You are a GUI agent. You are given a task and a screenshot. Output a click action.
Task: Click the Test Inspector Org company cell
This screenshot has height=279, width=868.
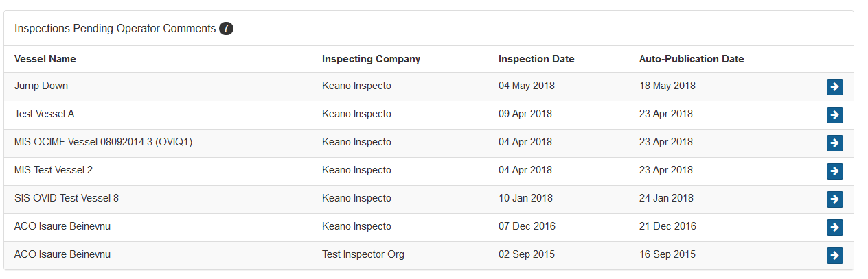(363, 254)
